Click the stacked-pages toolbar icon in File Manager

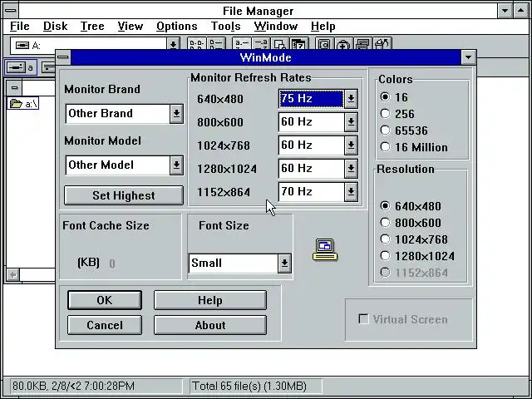(362, 43)
